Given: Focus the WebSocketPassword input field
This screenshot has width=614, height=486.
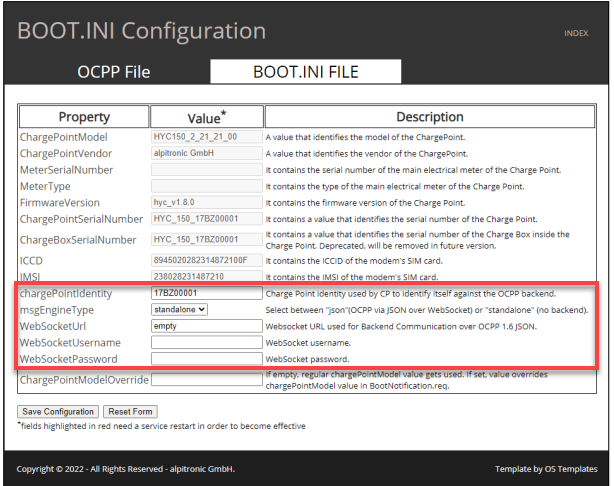Looking at the screenshot, I should (207, 359).
